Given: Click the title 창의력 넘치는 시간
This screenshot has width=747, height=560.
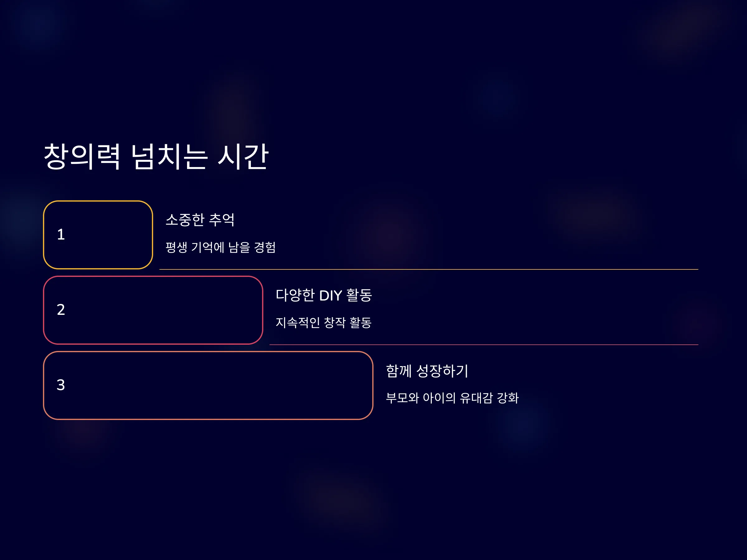Looking at the screenshot, I should pos(156,156).
